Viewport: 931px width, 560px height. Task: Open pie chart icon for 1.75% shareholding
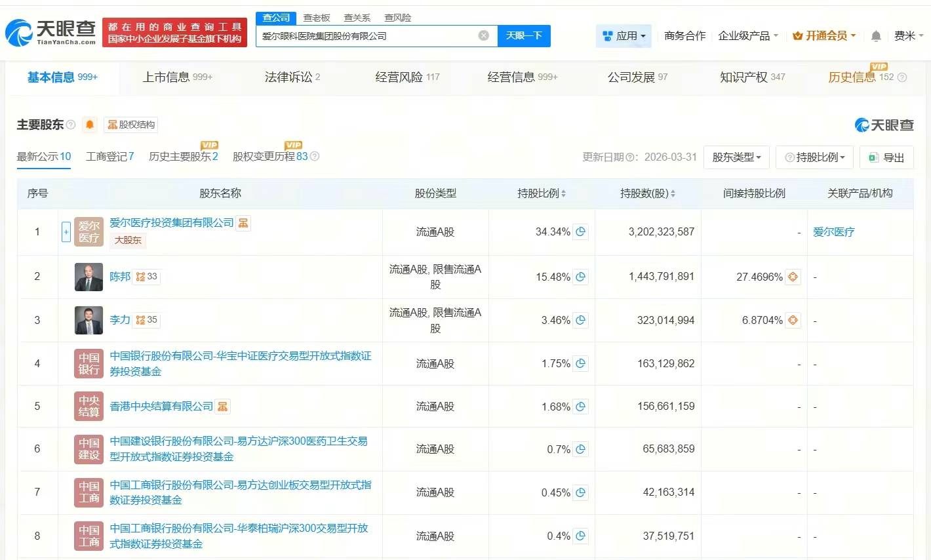pyautogui.click(x=580, y=363)
